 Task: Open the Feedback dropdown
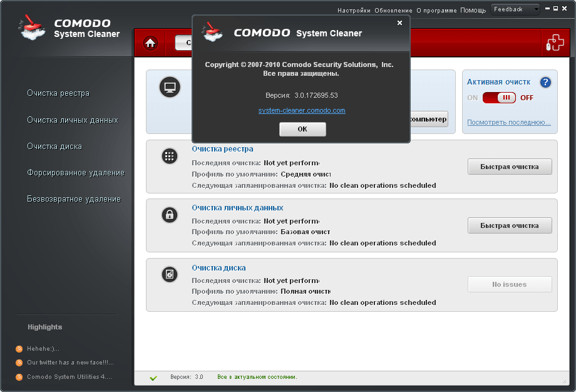click(x=515, y=9)
